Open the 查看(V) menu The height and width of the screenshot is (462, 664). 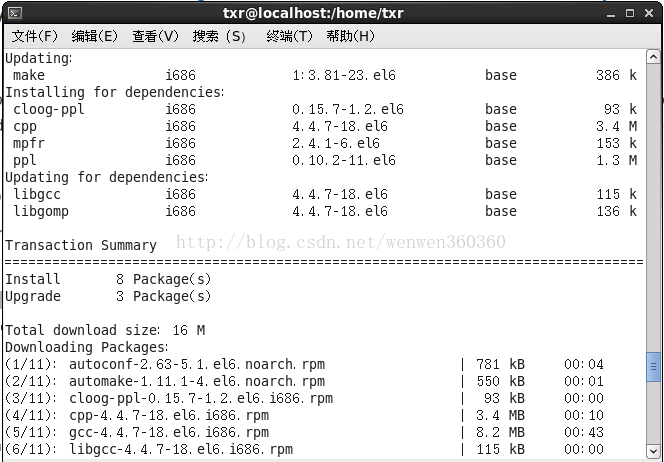tap(155, 36)
